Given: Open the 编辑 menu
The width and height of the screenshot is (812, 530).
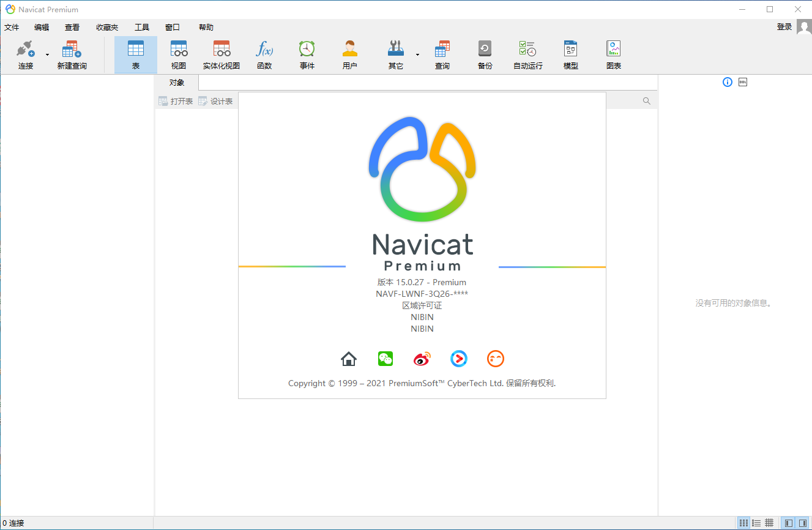Looking at the screenshot, I should point(42,27).
